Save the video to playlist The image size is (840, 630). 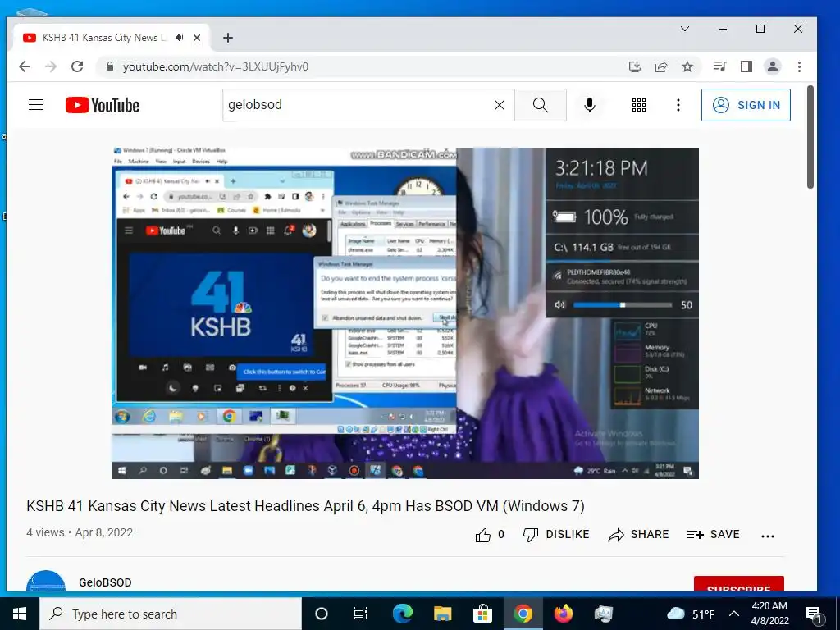point(713,535)
